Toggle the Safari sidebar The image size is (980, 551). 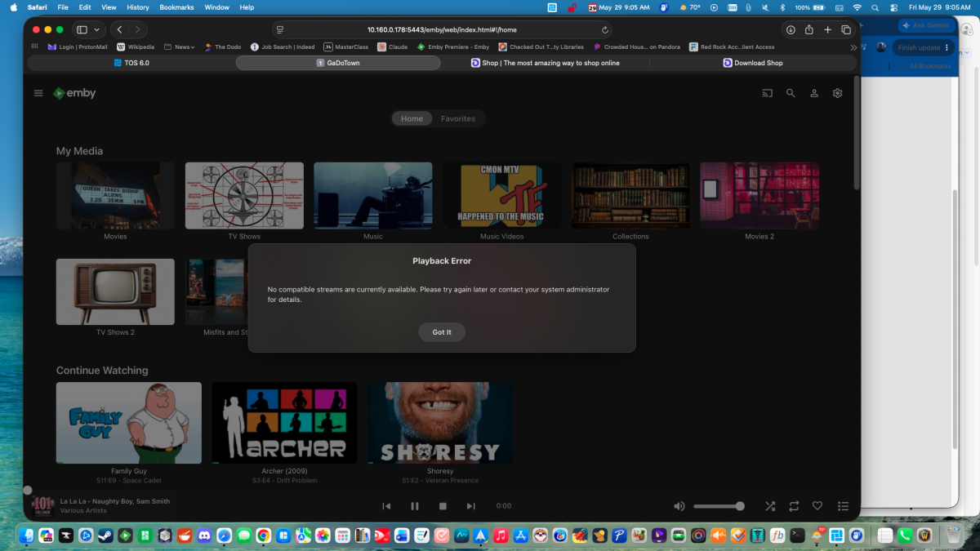click(82, 29)
